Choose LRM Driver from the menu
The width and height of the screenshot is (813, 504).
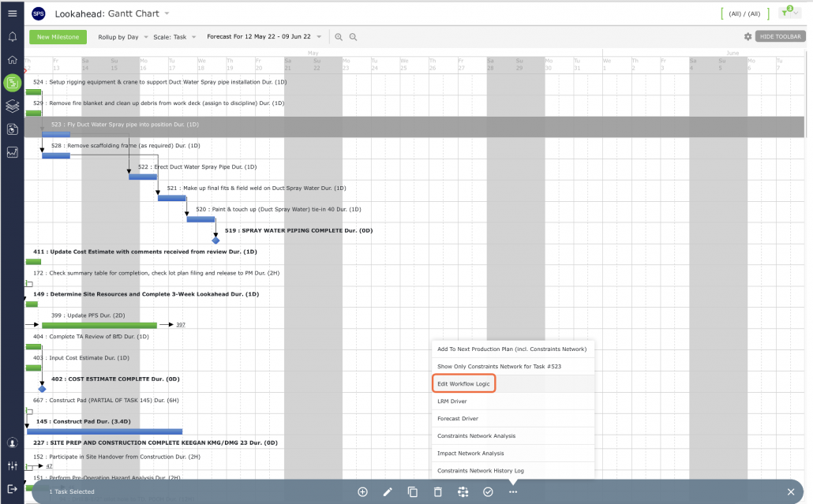512,401
